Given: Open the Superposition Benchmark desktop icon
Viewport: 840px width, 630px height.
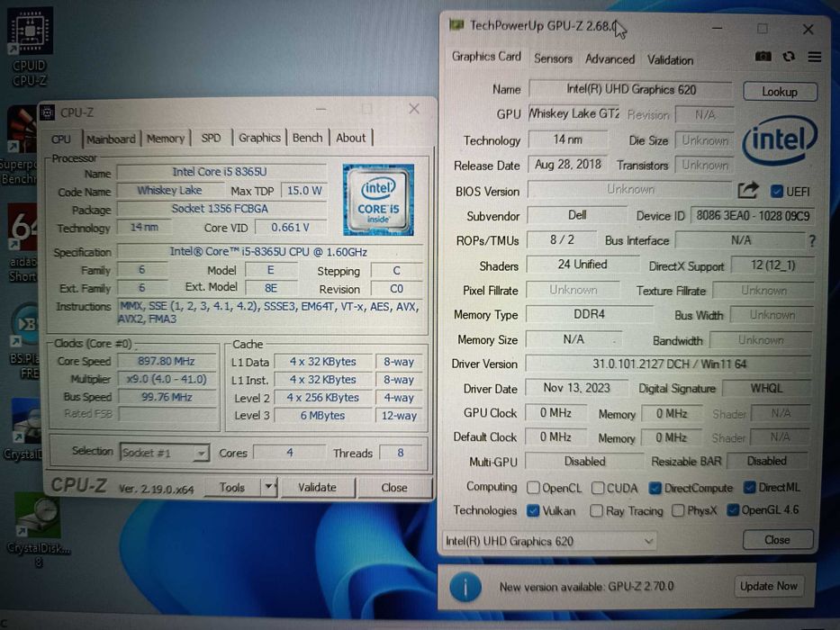Looking at the screenshot, I should click(21, 146).
